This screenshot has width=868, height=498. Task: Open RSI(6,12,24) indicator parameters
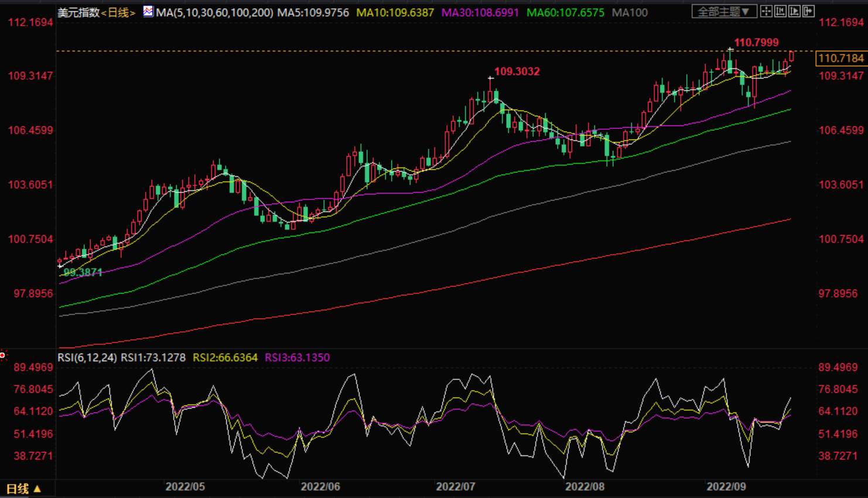(87, 358)
